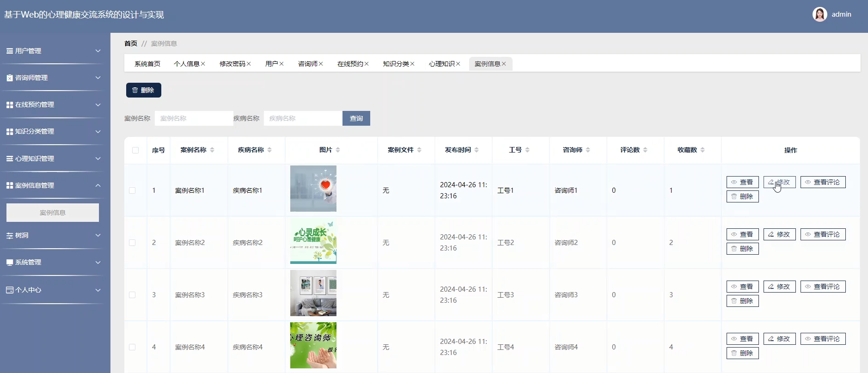
Task: Sort table by 发布时间 column
Action: point(477,150)
